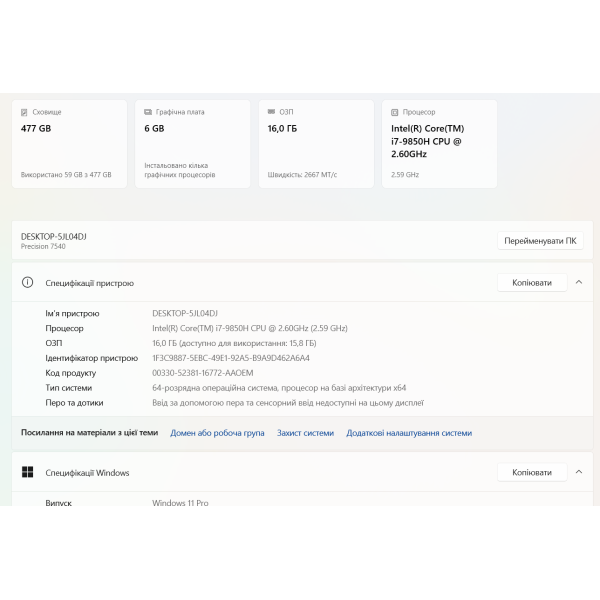The image size is (600, 600).
Task: Click the info icon beside Специфікації пристрою
Action: tap(28, 282)
